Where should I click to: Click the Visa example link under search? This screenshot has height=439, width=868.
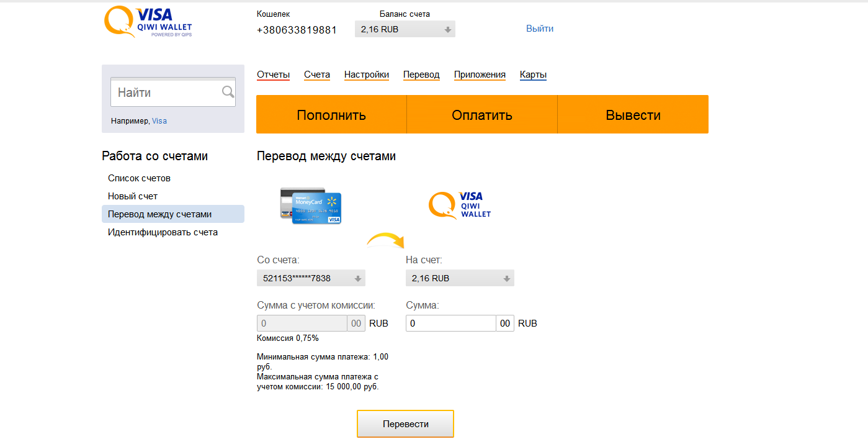point(159,121)
